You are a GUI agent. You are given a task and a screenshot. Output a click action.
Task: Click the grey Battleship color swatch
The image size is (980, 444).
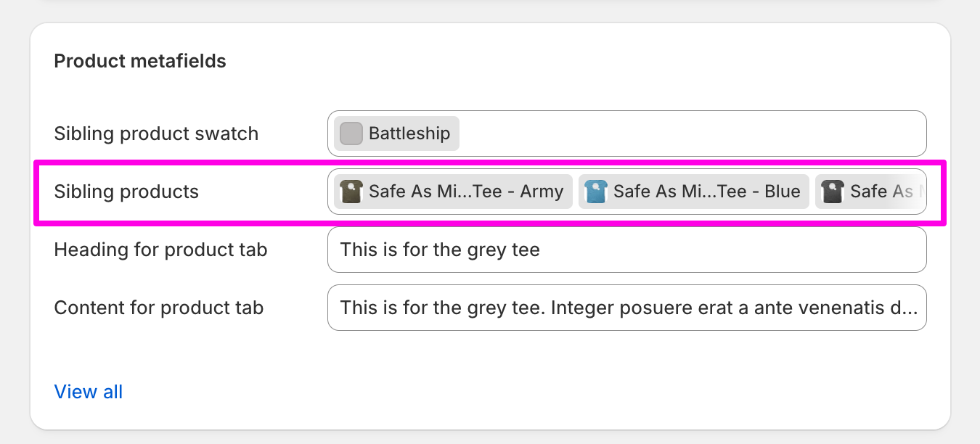351,133
